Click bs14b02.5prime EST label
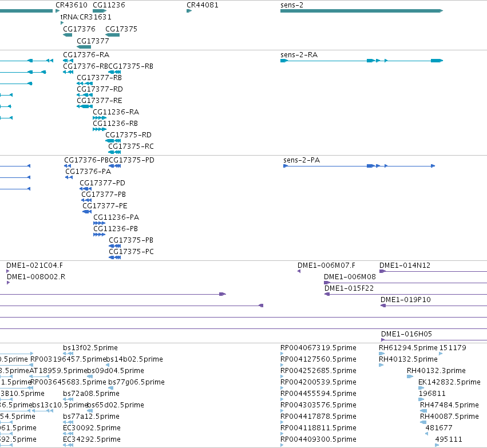Screen dimensions: 487x448 coord(134,359)
